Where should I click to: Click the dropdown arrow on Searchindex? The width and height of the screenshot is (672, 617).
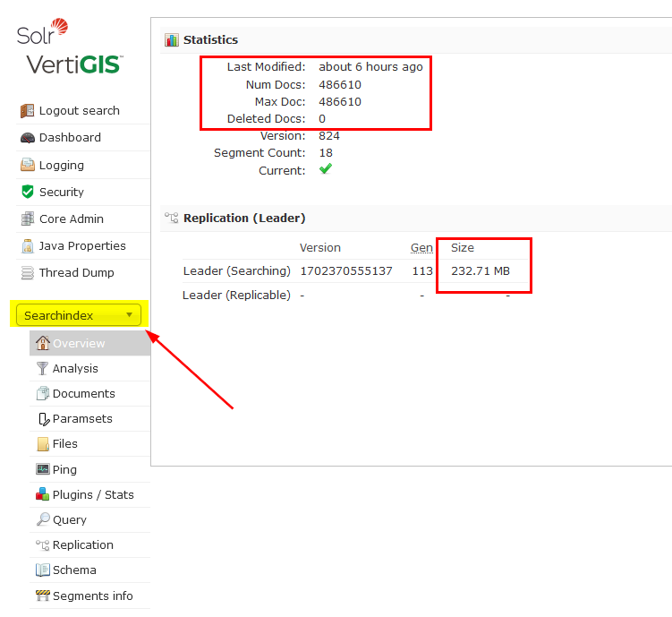coord(130,315)
